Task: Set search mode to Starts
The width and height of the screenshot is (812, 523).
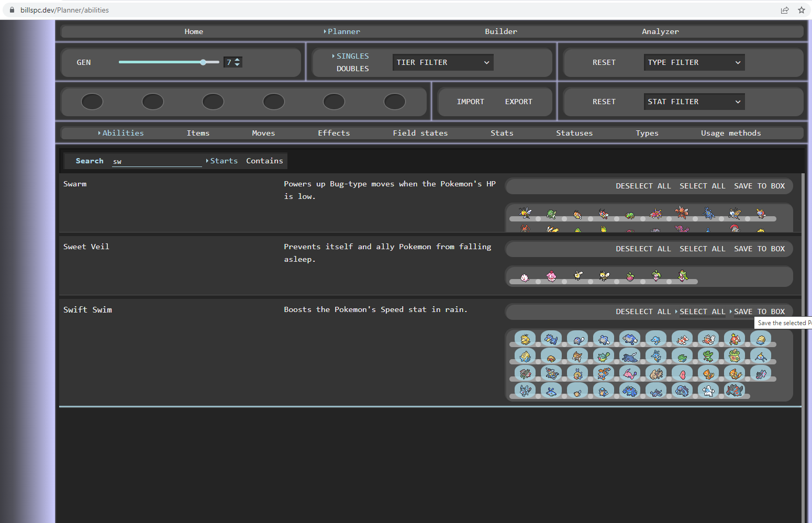Action: point(224,161)
